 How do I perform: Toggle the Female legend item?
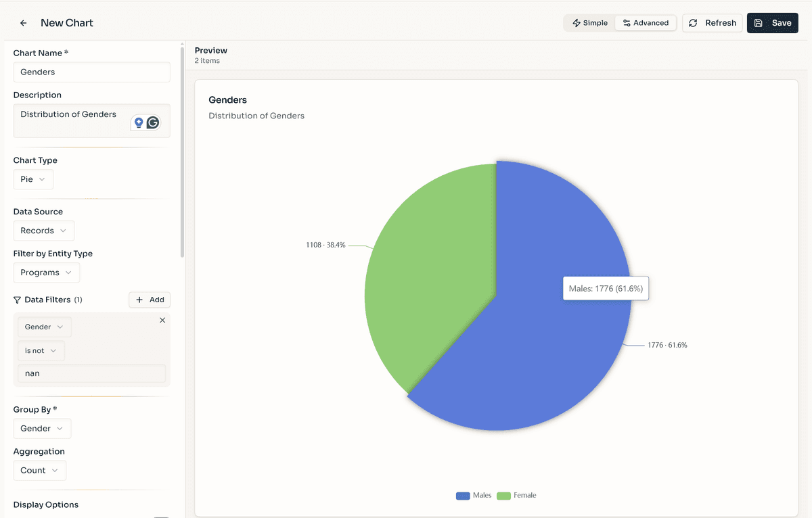coord(517,496)
